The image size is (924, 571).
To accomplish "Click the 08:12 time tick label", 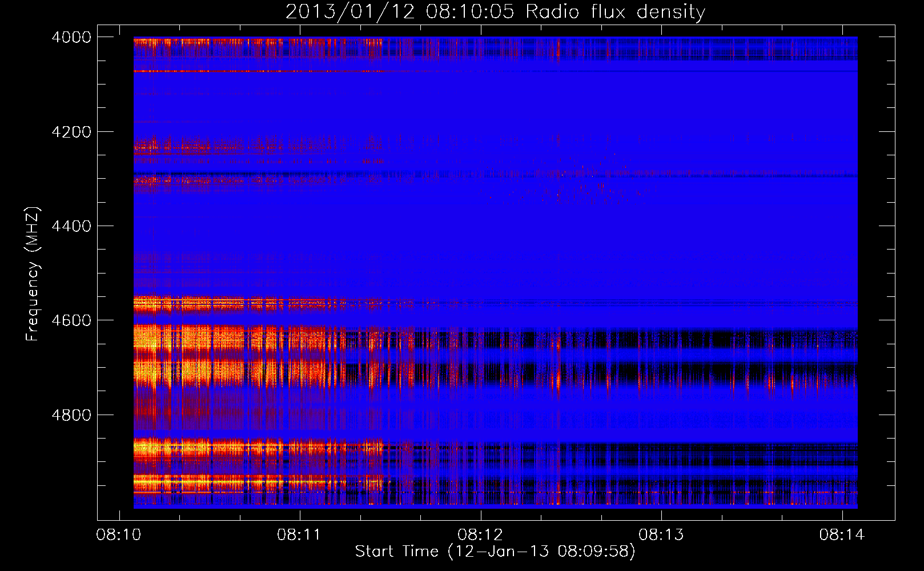I will pos(480,535).
